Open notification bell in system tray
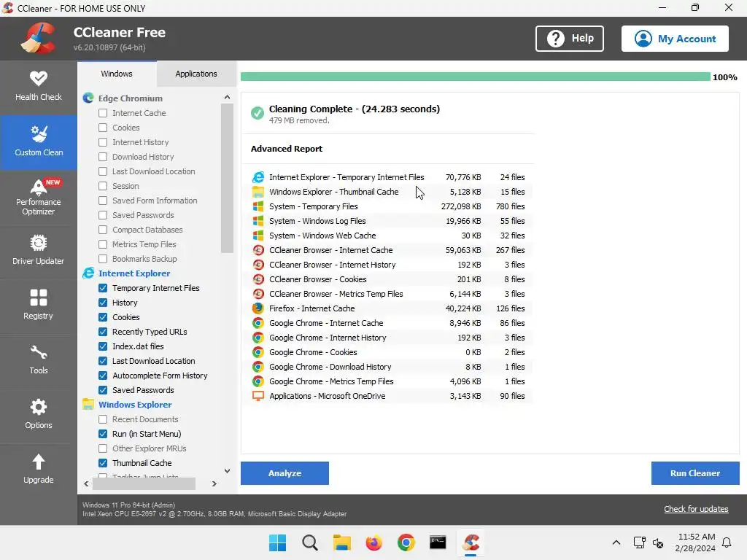The width and height of the screenshot is (747, 560). (x=727, y=542)
